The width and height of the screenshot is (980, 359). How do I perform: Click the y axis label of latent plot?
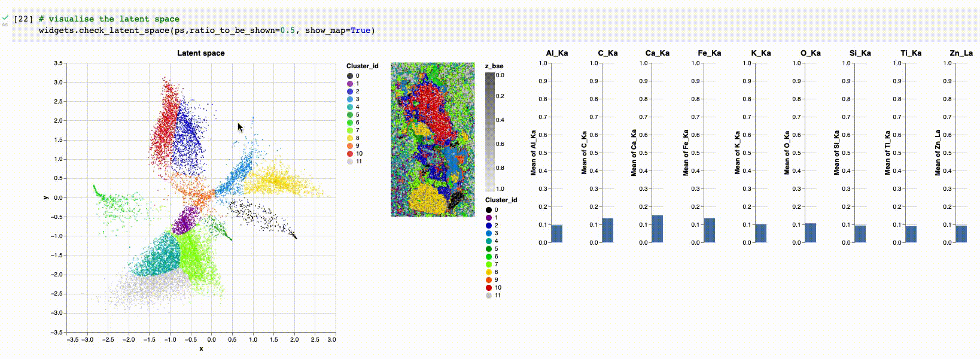pyautogui.click(x=45, y=197)
